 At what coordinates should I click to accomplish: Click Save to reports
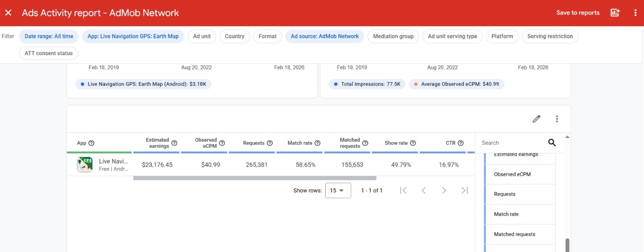point(578,13)
